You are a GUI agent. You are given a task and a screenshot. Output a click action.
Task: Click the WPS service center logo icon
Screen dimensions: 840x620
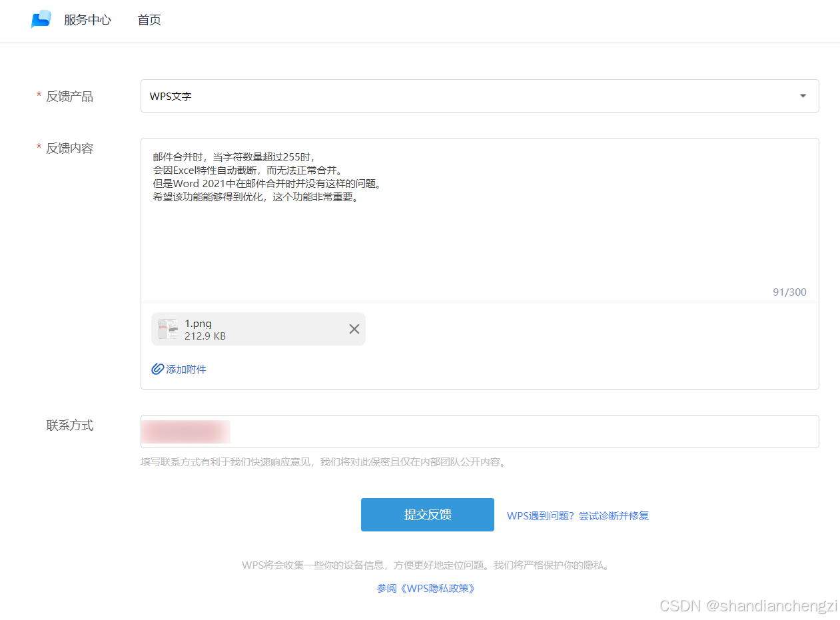click(41, 19)
